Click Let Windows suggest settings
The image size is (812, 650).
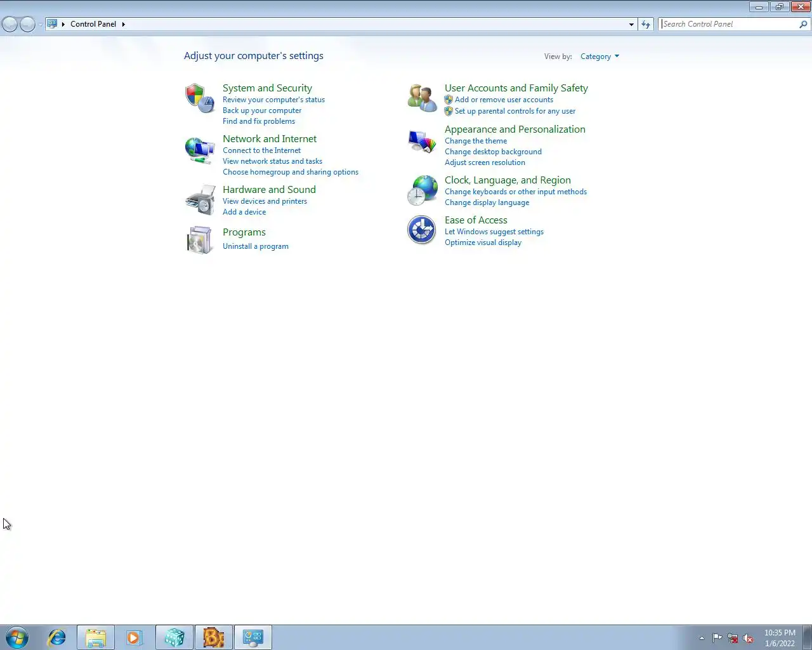(494, 232)
